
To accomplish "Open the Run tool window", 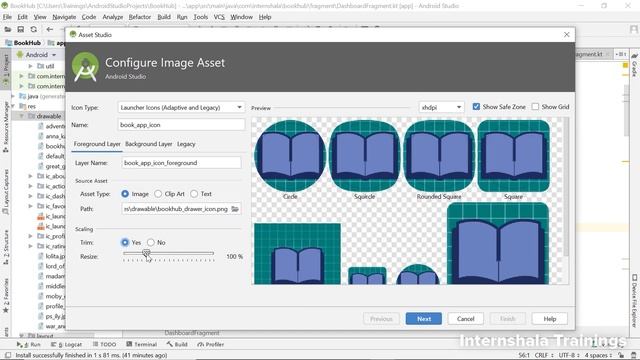I will click(29, 344).
